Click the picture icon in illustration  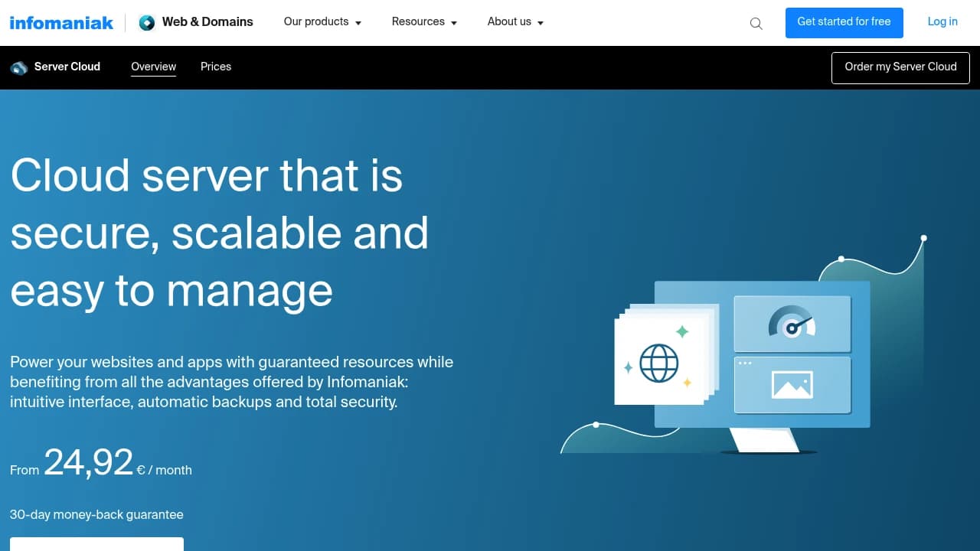point(792,385)
